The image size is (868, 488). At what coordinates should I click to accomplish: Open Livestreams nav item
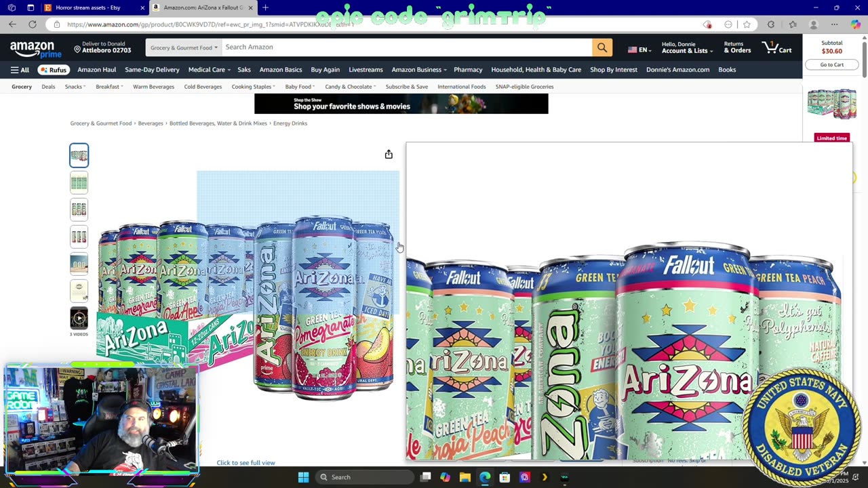coord(366,70)
